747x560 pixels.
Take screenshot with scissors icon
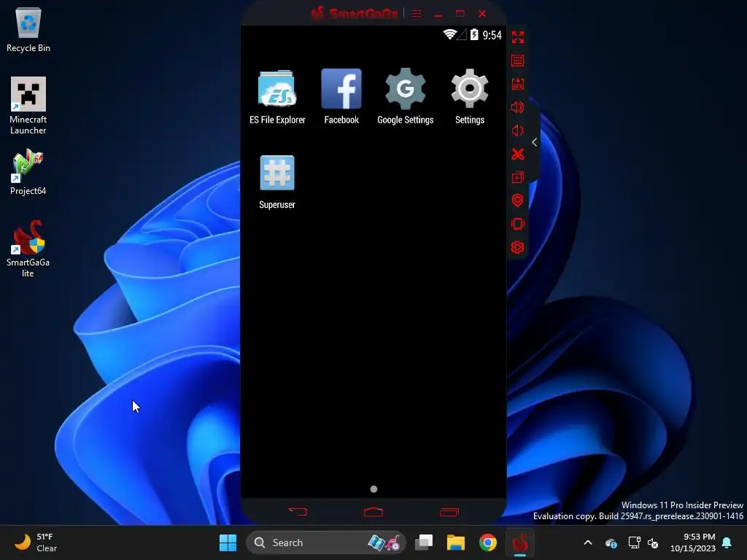tap(518, 154)
